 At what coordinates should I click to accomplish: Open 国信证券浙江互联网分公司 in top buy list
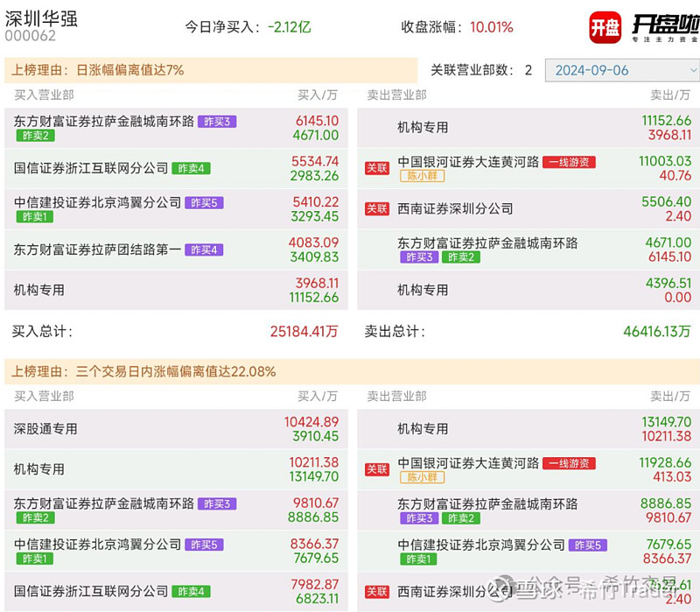click(x=91, y=168)
